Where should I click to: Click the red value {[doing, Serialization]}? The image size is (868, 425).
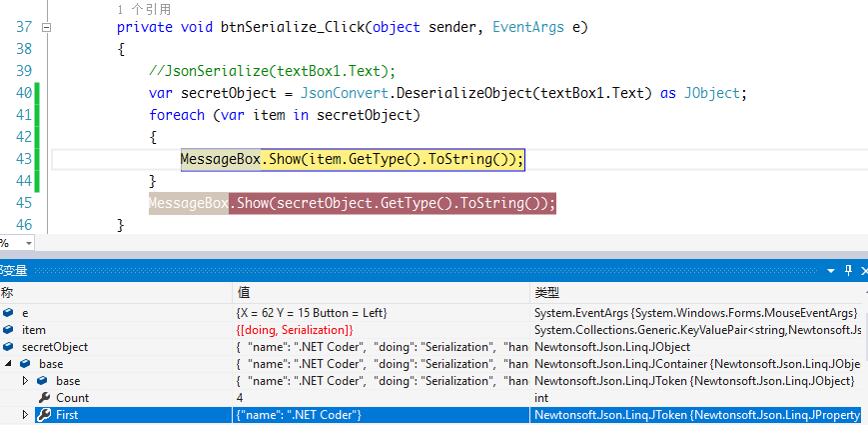[295, 330]
